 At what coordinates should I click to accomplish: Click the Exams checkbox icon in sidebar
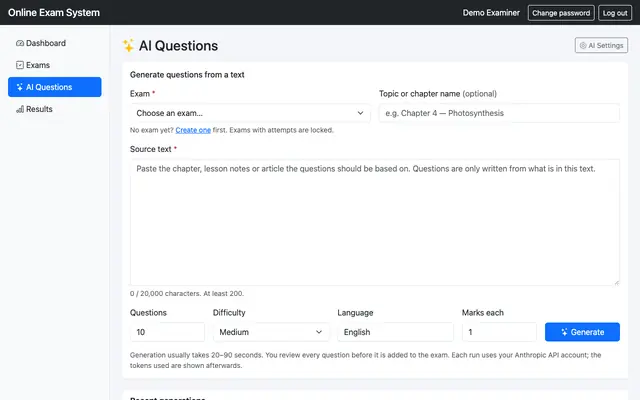(x=20, y=65)
